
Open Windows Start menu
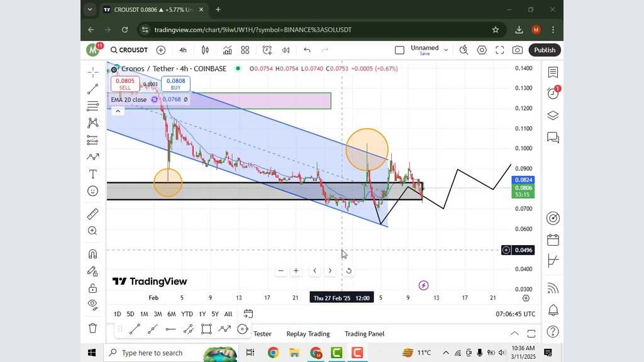click(92, 353)
